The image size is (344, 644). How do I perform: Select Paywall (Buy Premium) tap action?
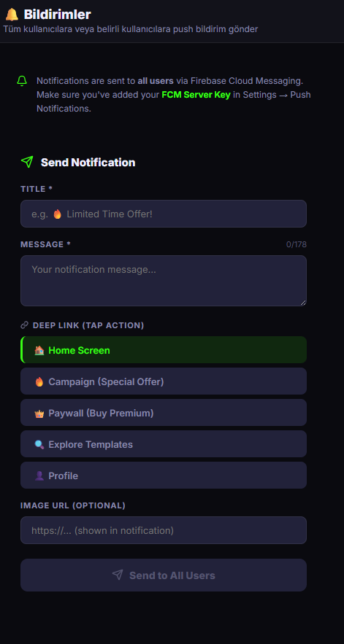click(x=164, y=412)
